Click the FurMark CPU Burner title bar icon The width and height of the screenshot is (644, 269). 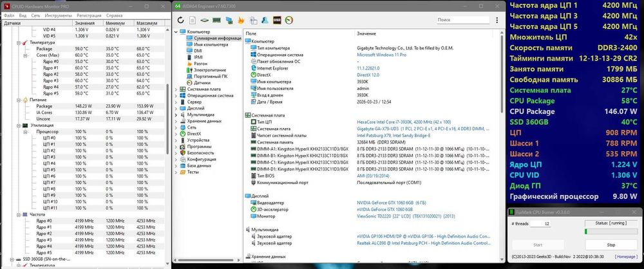[512, 212]
